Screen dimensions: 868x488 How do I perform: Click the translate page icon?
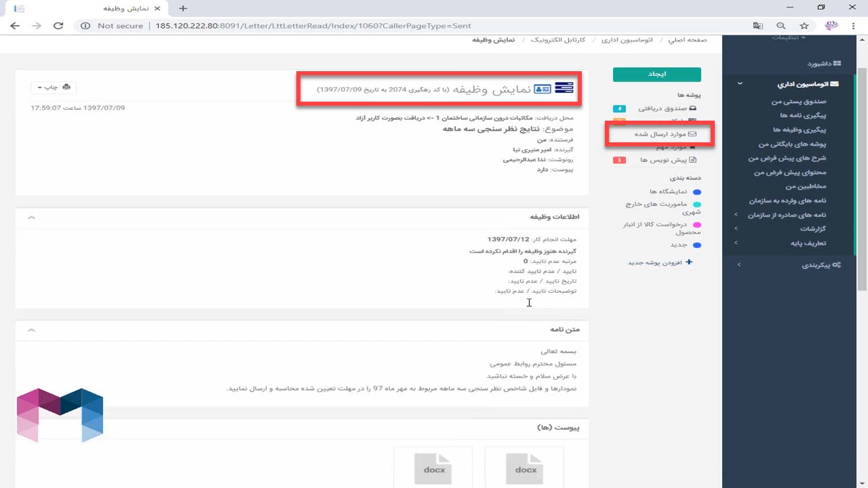tap(758, 26)
